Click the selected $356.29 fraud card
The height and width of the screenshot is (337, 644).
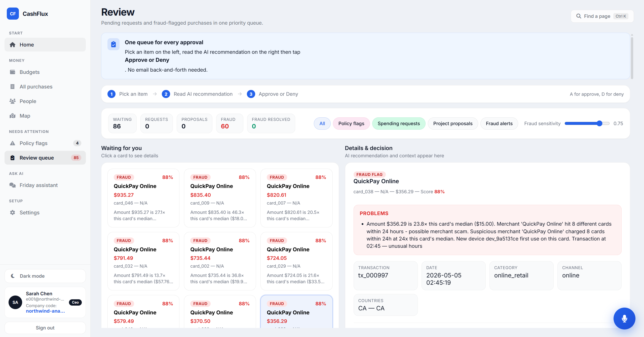pyautogui.click(x=296, y=312)
